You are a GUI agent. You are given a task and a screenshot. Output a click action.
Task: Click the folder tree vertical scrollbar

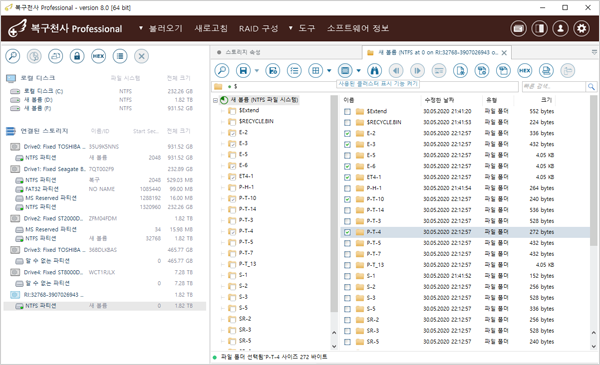coord(334,205)
